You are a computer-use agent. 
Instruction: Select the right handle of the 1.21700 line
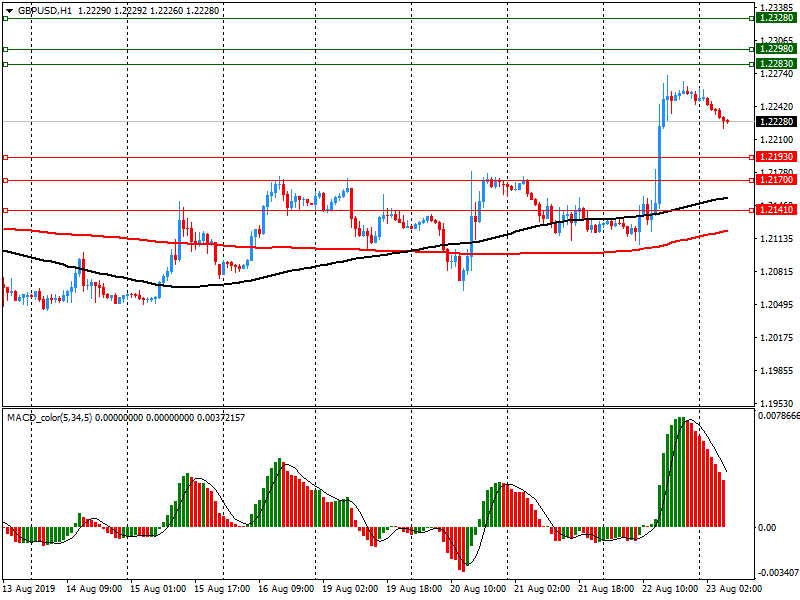(x=752, y=181)
